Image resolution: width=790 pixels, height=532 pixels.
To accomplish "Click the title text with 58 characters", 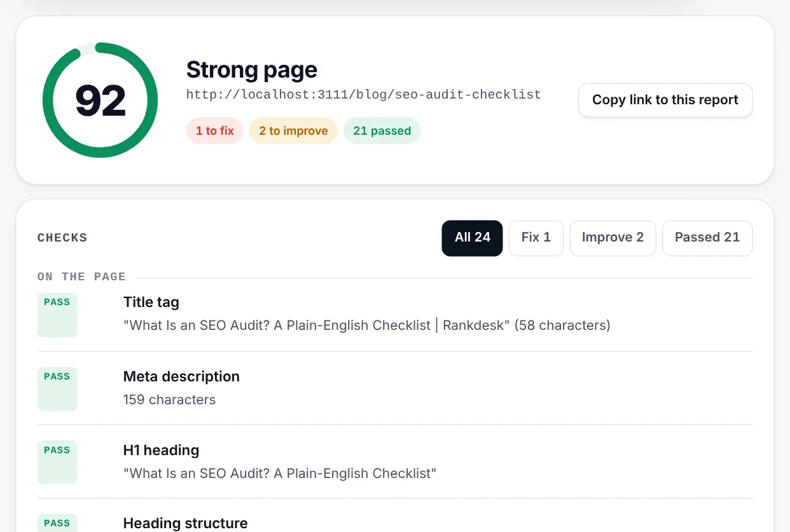I will tap(367, 325).
